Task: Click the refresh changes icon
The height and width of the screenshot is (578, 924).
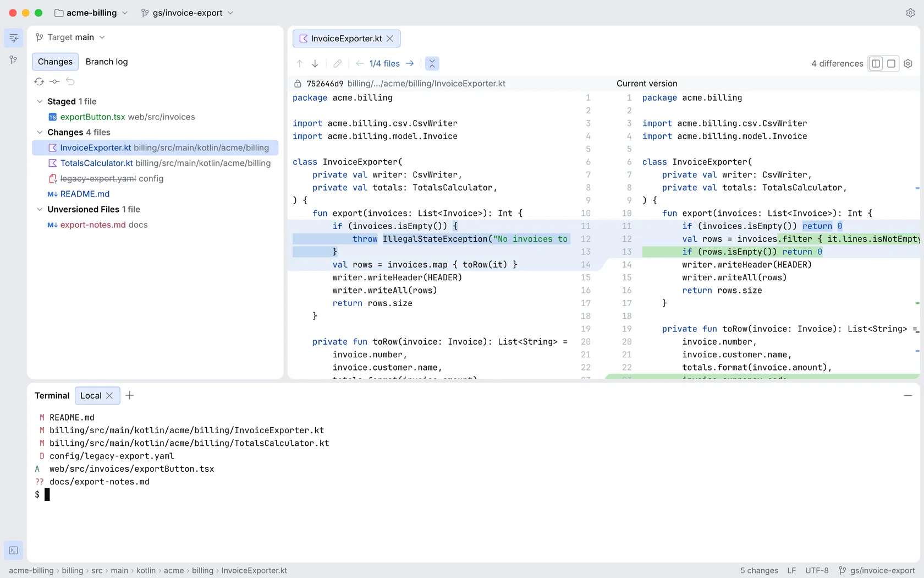Action: 39,81
